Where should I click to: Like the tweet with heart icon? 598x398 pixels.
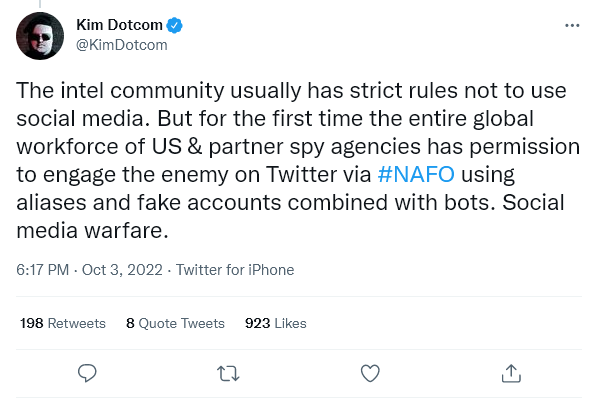click(370, 373)
